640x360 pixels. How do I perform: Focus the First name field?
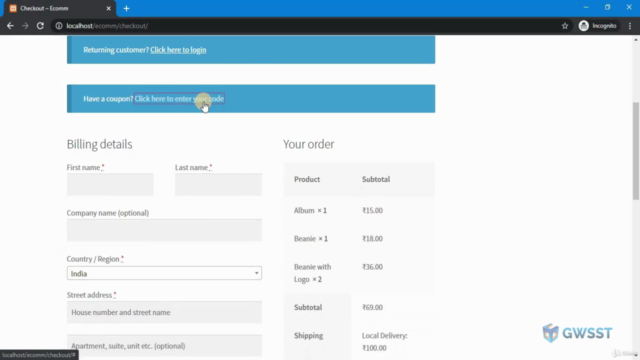point(110,184)
